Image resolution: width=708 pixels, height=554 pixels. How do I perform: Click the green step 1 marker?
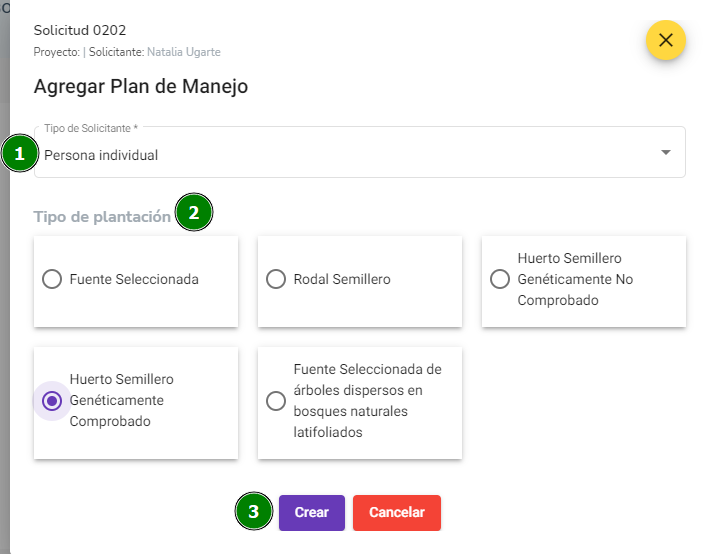click(19, 154)
